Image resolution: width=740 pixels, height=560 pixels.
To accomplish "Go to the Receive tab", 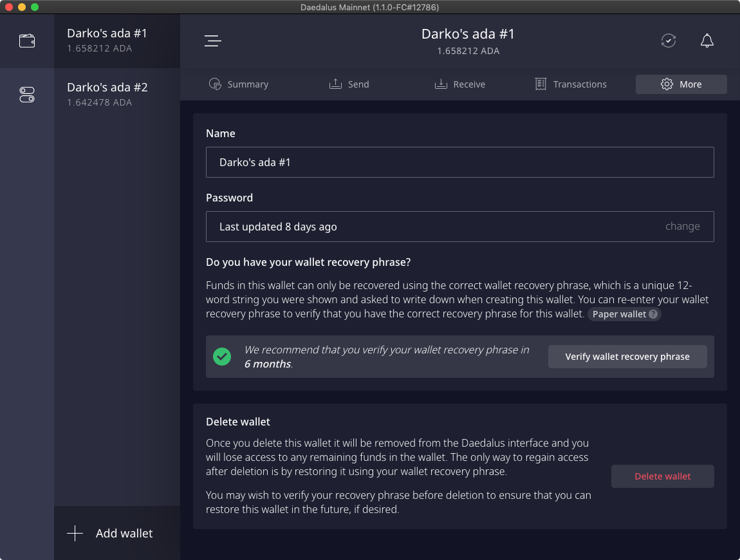I will pos(460,84).
